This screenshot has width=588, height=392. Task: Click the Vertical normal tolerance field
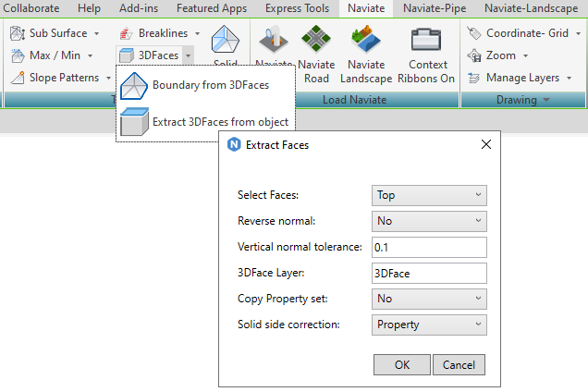429,247
